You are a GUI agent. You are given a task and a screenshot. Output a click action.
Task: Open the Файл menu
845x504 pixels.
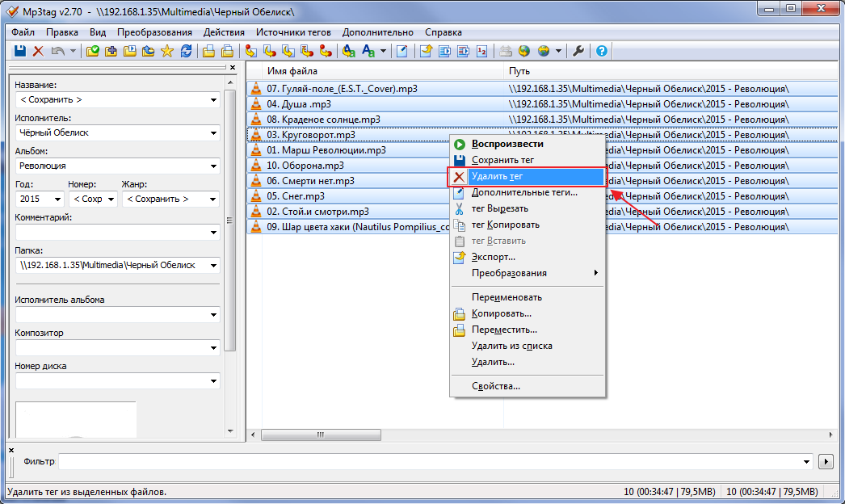23,32
